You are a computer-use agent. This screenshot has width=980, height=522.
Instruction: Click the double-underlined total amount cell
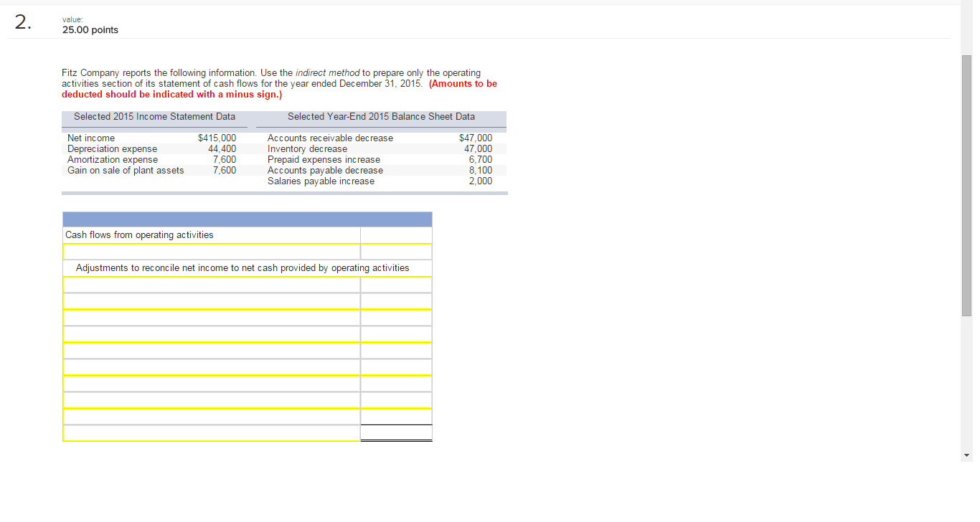click(x=396, y=433)
